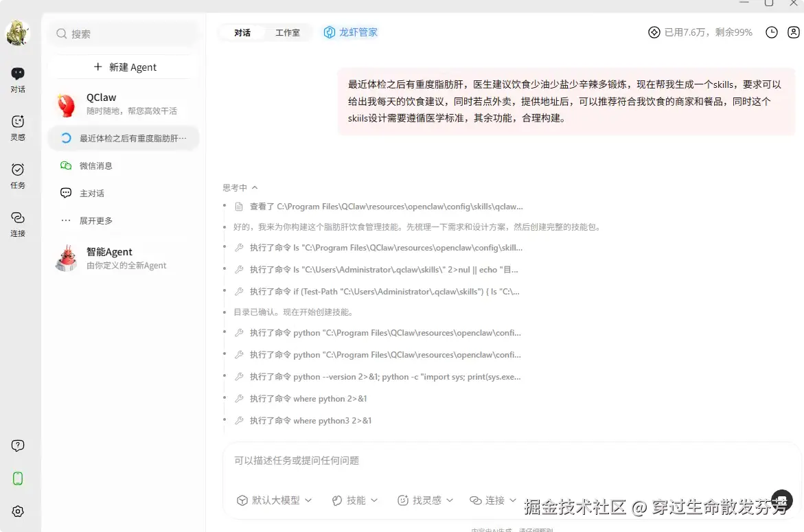The width and height of the screenshot is (804, 532).
Task: Open the 微信消息 conversation
Action: tap(124, 165)
